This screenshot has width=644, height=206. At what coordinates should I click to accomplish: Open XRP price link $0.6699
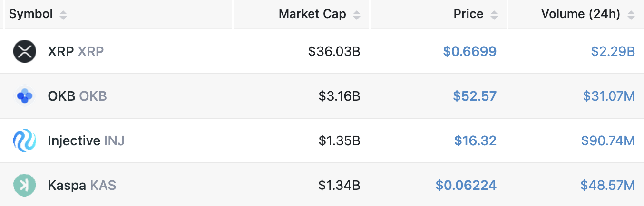pos(469,51)
